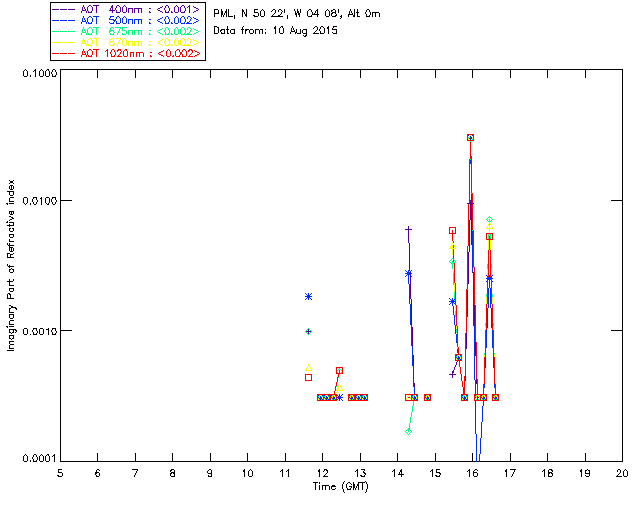
Task: Click the '17' x-axis tick label
Action: pos(510,473)
